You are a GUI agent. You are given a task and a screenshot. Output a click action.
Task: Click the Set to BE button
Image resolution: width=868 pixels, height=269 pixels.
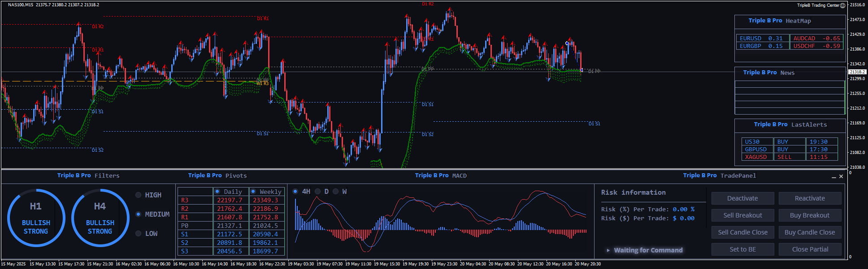(x=742, y=249)
